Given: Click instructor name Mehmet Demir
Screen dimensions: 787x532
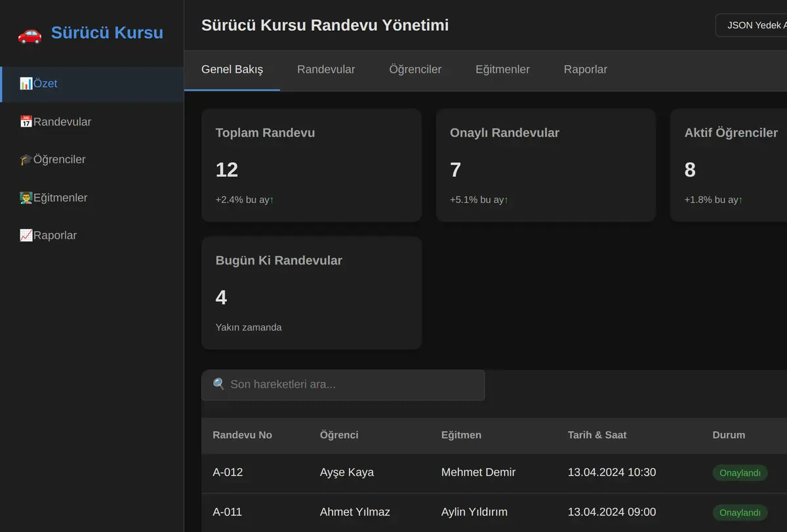Looking at the screenshot, I should click(479, 473).
